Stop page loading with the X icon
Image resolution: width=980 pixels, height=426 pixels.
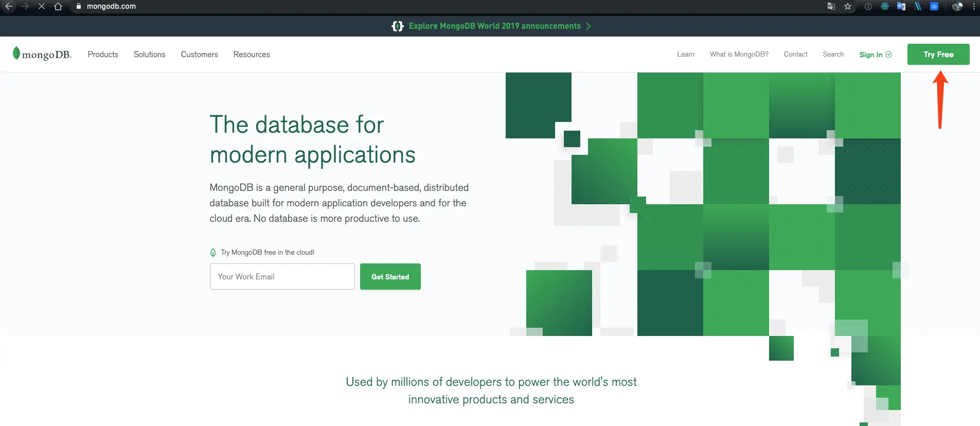42,6
